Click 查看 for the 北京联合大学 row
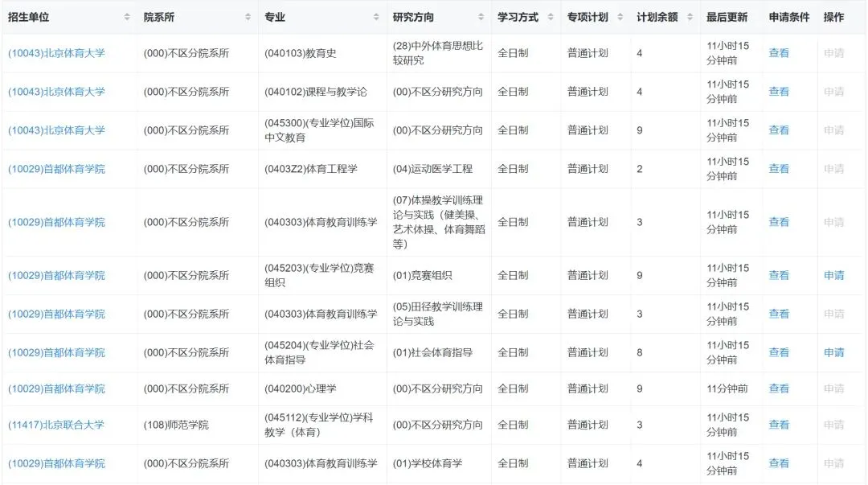868x485 pixels. [779, 425]
